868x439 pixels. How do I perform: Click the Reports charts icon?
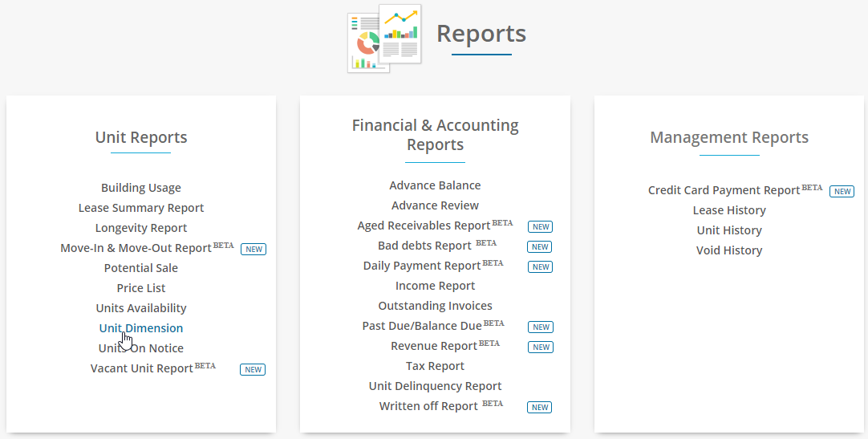(385, 39)
